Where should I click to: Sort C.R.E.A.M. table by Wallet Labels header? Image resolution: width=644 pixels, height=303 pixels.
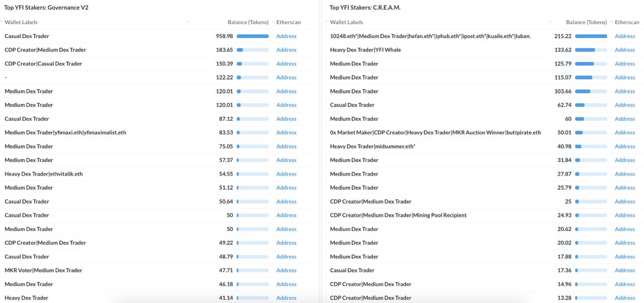tap(347, 22)
